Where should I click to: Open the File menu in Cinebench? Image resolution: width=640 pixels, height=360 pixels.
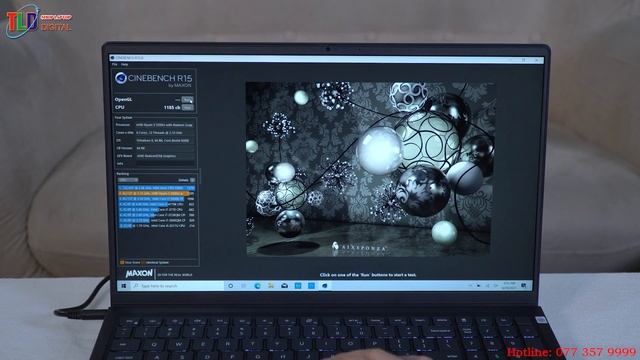115,64
